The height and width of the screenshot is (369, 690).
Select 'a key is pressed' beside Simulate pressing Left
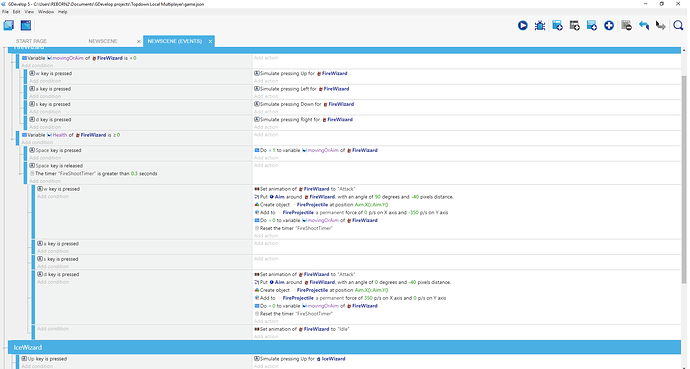[x=50, y=89]
